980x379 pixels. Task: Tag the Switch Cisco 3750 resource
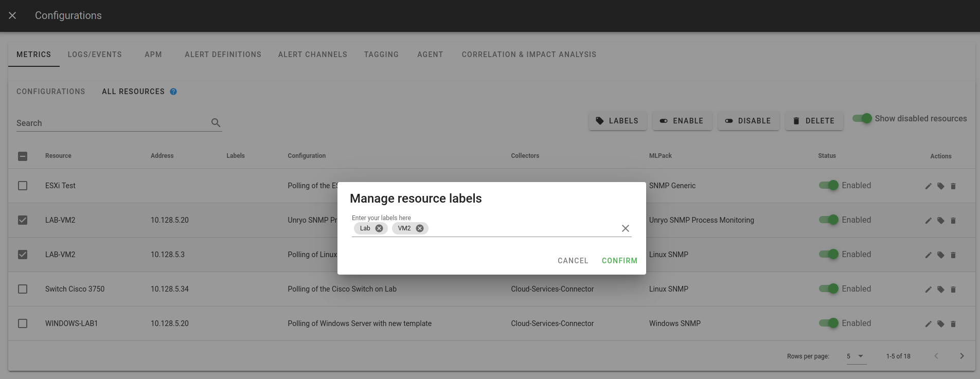tap(941, 290)
